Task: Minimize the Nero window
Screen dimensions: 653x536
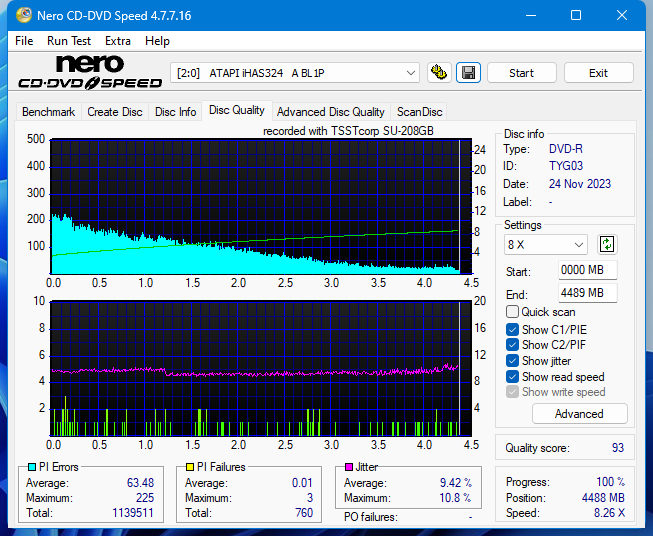Action: pos(531,15)
